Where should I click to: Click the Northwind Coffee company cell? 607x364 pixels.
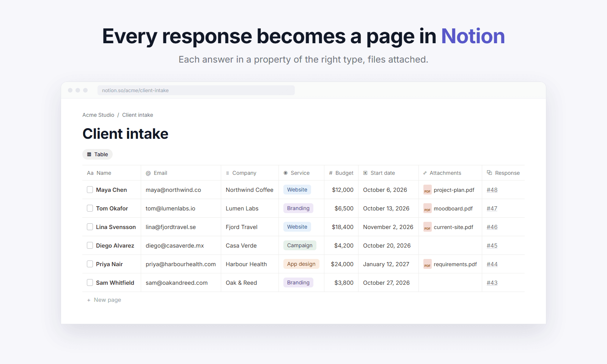(250, 190)
